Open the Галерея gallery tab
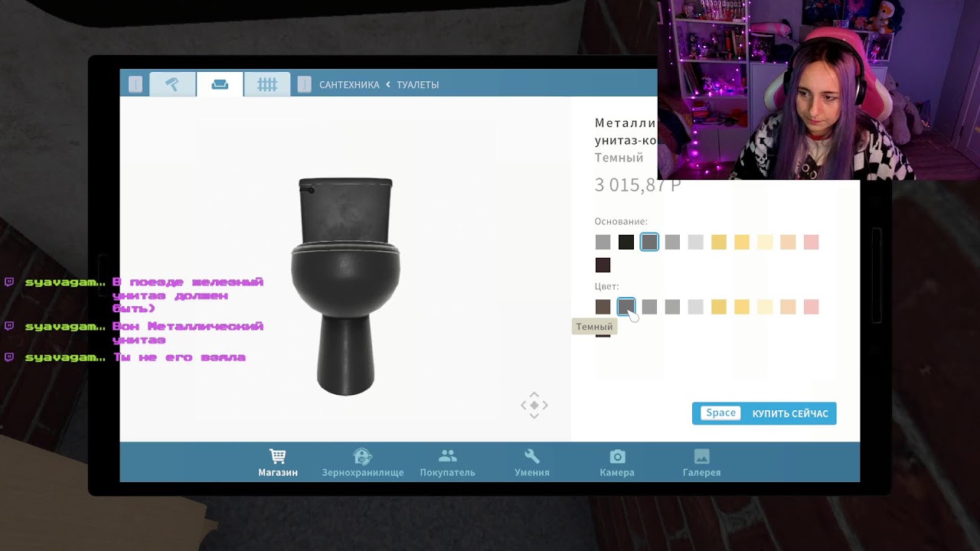 (x=702, y=463)
